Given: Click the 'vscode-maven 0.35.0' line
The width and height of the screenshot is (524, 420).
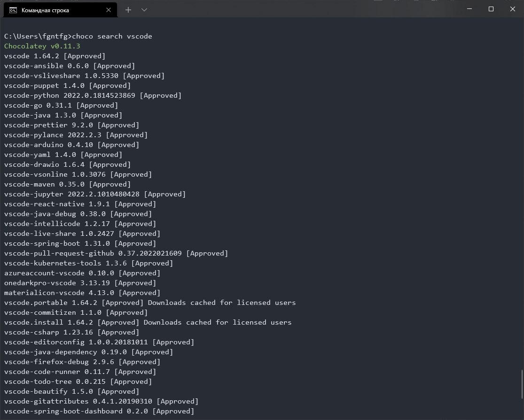Looking at the screenshot, I should pos(68,184).
